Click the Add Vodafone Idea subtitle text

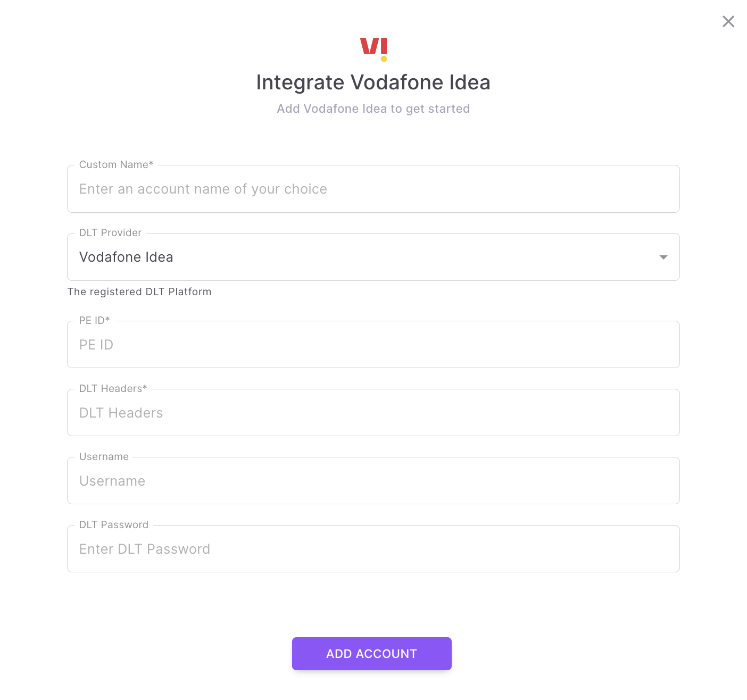(373, 109)
